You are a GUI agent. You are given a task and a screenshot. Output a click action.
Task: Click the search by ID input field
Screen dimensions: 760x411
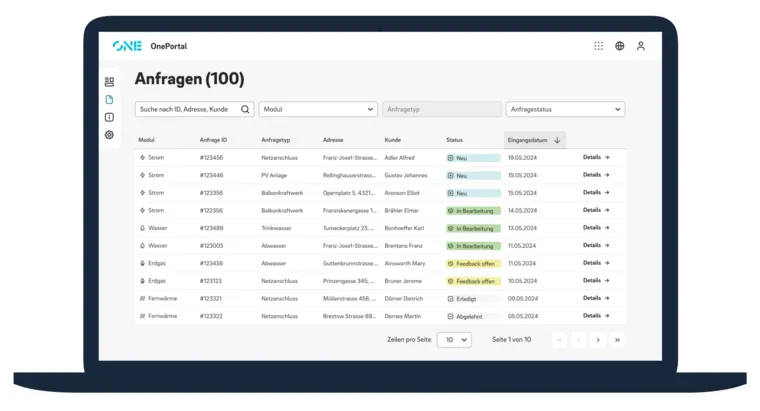pos(185,109)
